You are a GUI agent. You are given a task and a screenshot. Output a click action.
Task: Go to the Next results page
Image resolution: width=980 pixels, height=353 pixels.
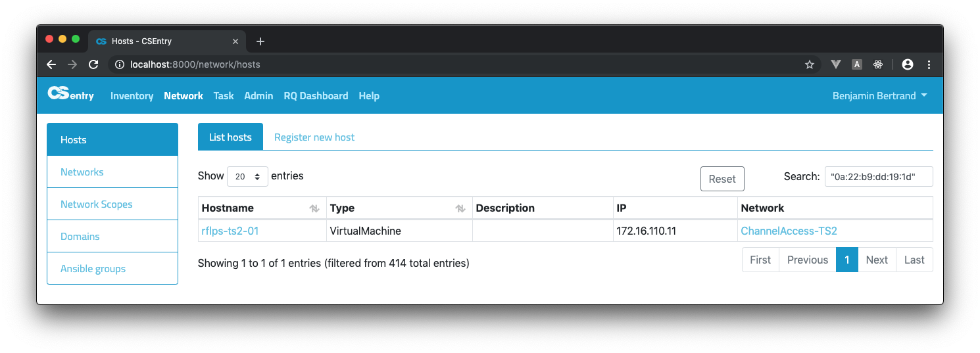(876, 260)
